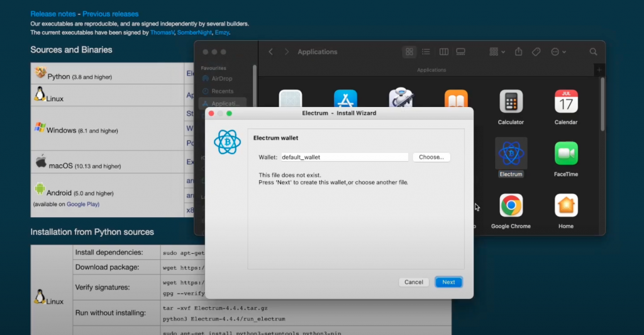Go forward in Finder window
Image resolution: width=644 pixels, height=335 pixels.
click(x=287, y=52)
